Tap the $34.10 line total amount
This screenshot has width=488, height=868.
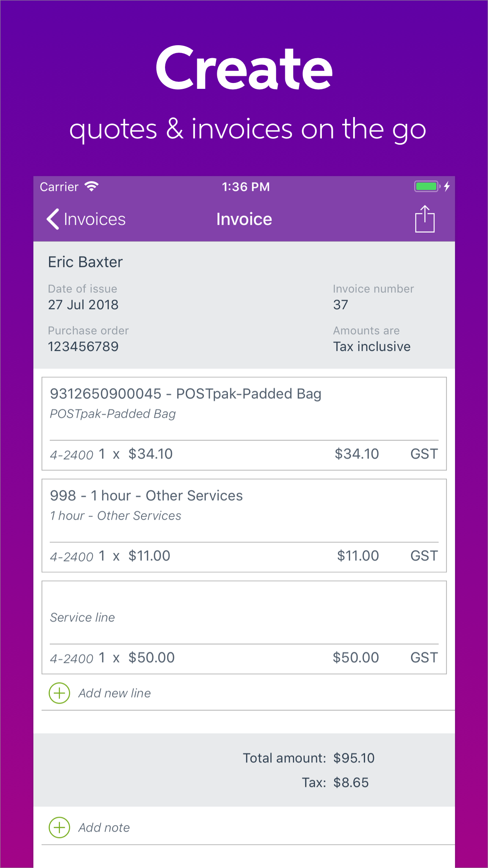pyautogui.click(x=356, y=454)
